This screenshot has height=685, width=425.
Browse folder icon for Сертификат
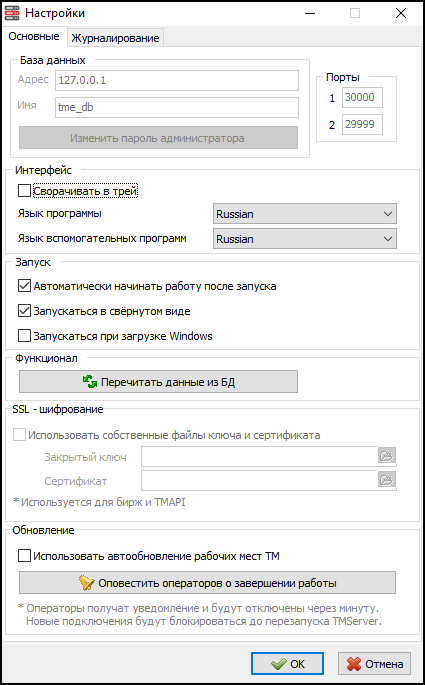pos(387,480)
